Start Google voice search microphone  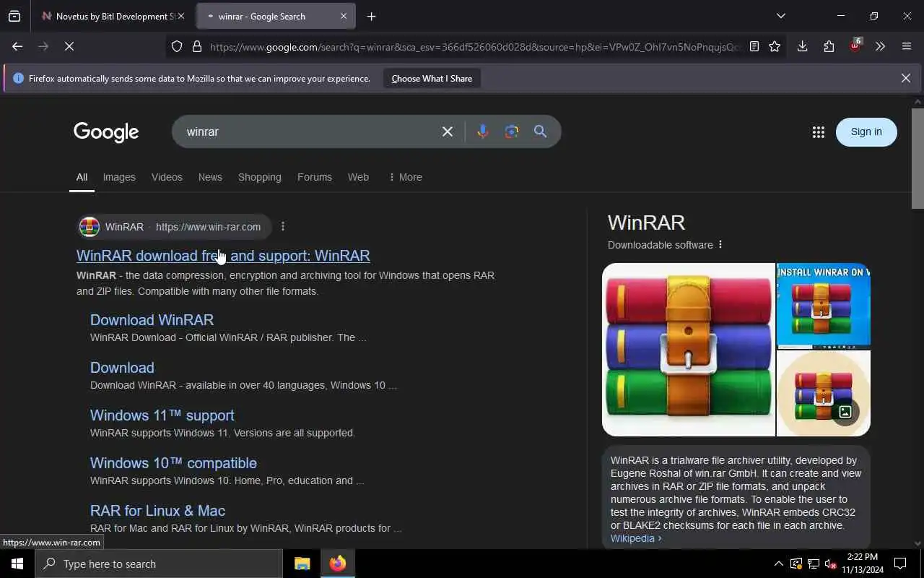pyautogui.click(x=483, y=131)
